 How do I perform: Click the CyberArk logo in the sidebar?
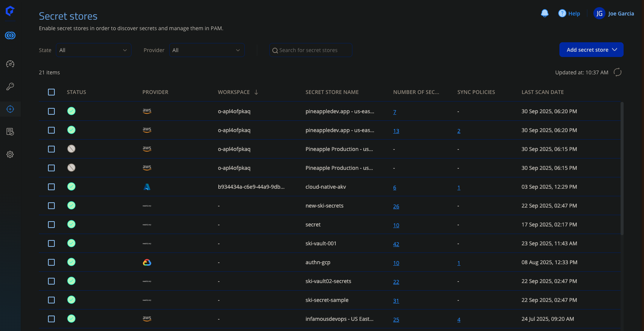[10, 11]
